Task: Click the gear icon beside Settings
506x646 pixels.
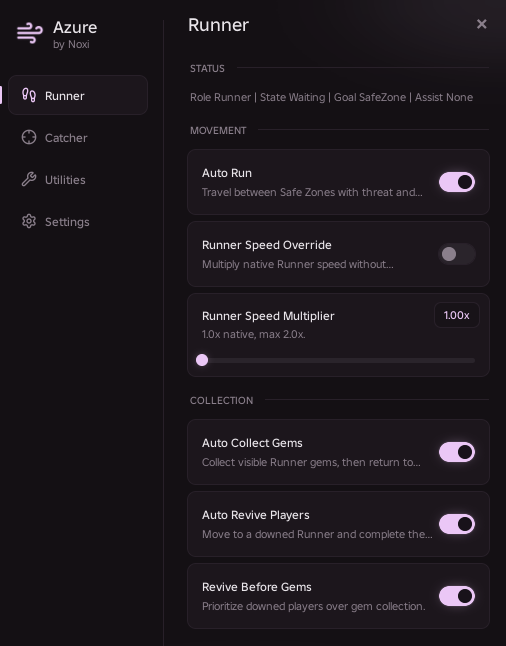Action: pyautogui.click(x=29, y=221)
